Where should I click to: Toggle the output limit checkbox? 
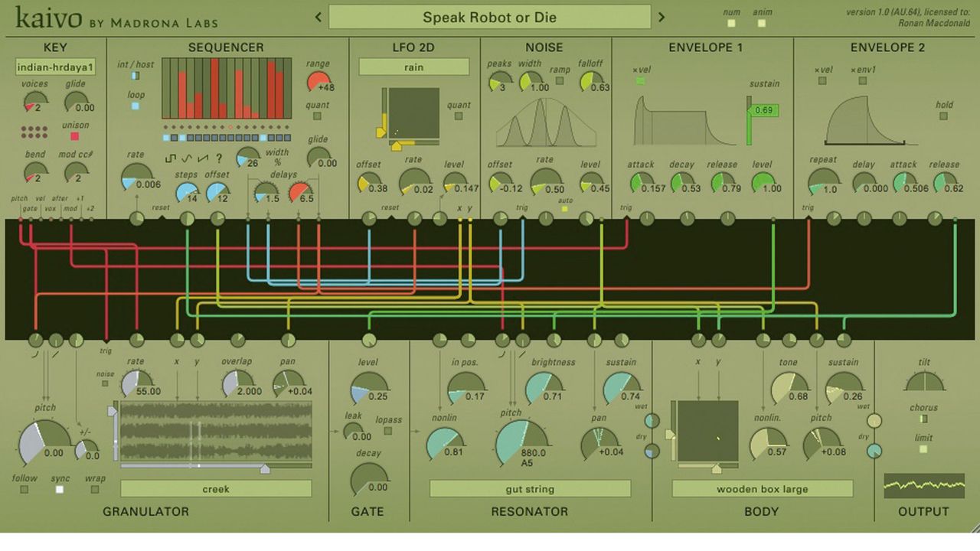(924, 449)
